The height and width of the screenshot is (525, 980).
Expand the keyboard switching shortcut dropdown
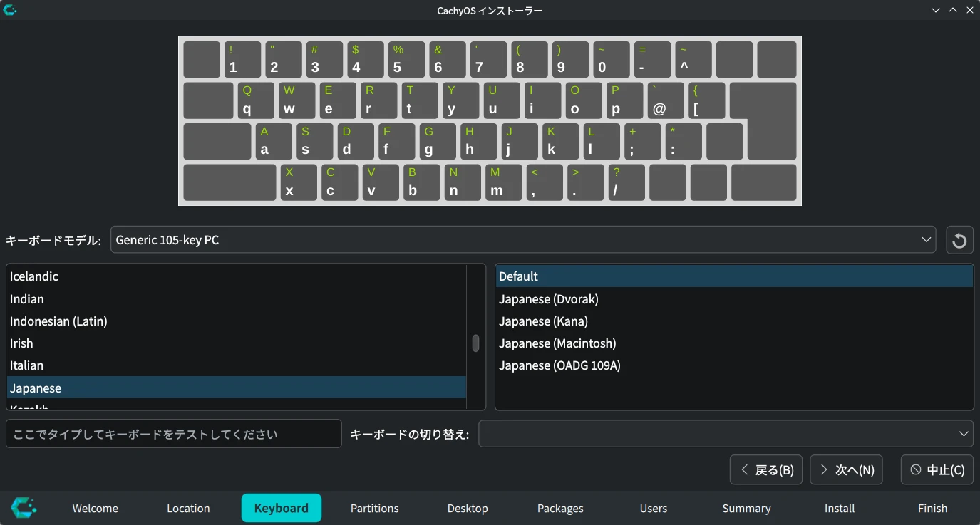[x=725, y=434]
